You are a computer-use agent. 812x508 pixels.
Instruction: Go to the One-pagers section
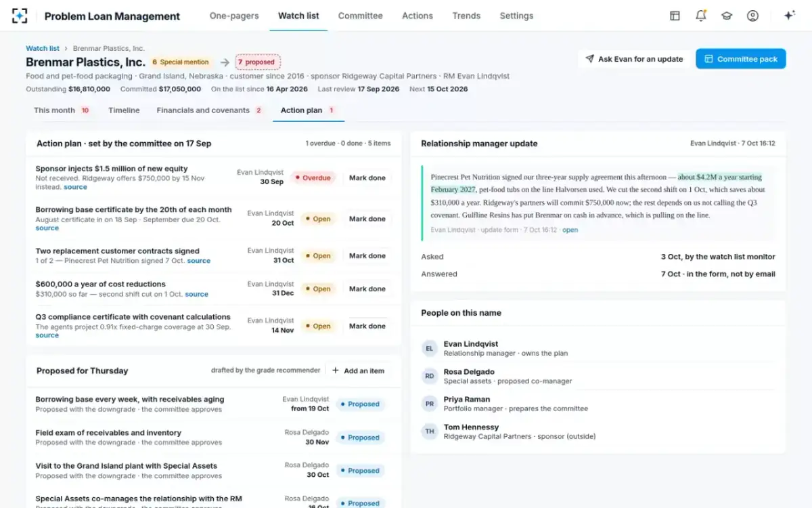234,16
